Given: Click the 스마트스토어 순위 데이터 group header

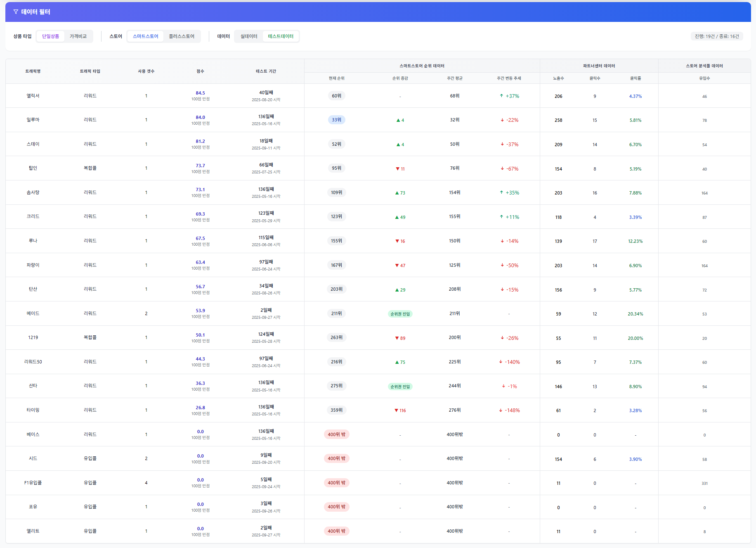Looking at the screenshot, I should 422,66.
